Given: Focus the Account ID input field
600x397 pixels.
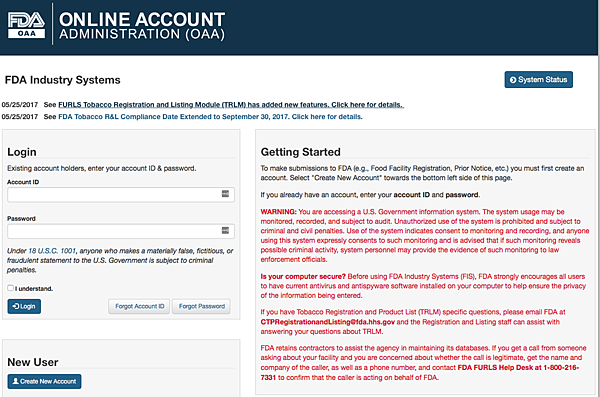Looking at the screenshot, I should pos(121,195).
